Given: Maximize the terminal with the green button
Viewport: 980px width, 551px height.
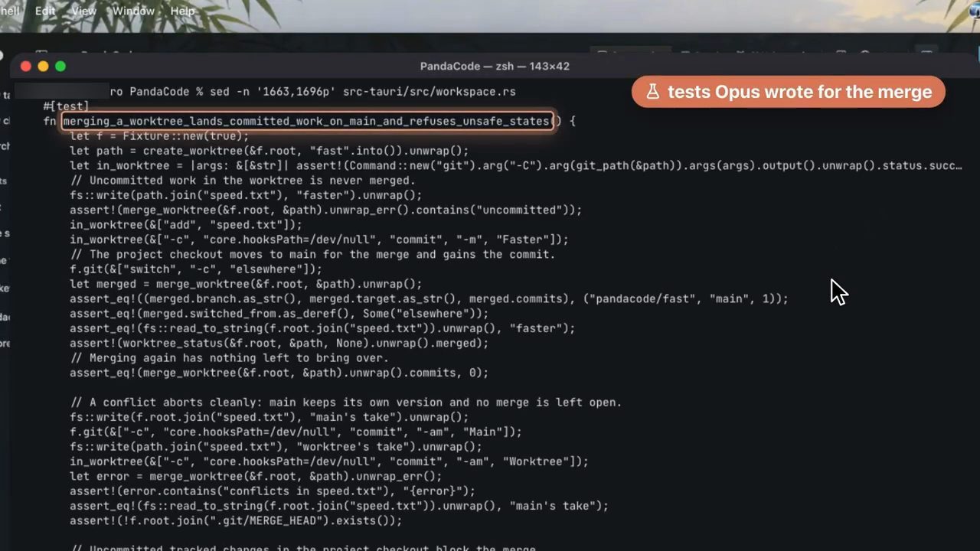Looking at the screenshot, I should (60, 67).
